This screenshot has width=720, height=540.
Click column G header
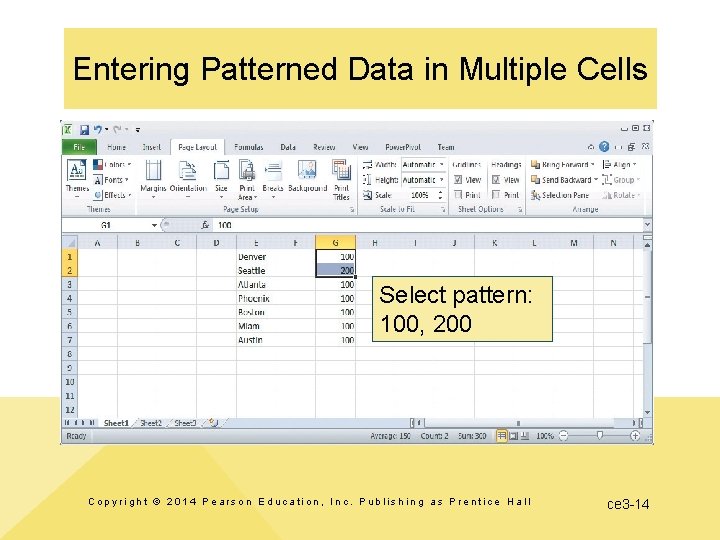tap(335, 242)
